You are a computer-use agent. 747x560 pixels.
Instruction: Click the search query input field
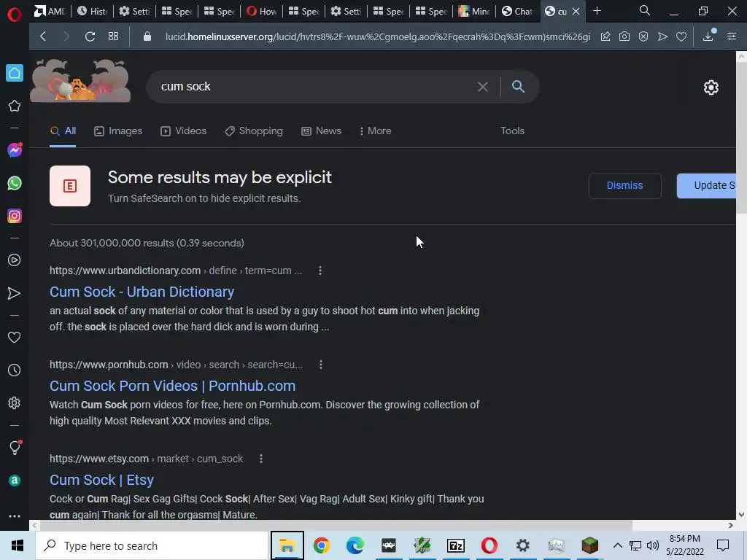(x=314, y=87)
